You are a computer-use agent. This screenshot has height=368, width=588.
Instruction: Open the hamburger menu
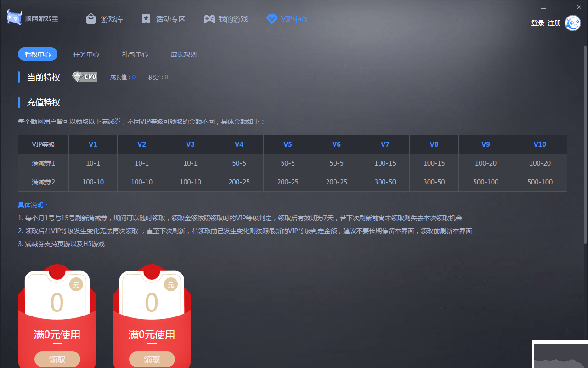(x=543, y=7)
